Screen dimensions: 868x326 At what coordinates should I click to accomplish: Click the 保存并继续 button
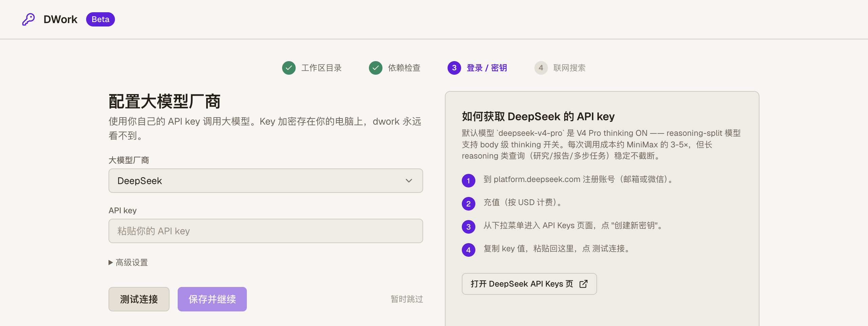[212, 299]
